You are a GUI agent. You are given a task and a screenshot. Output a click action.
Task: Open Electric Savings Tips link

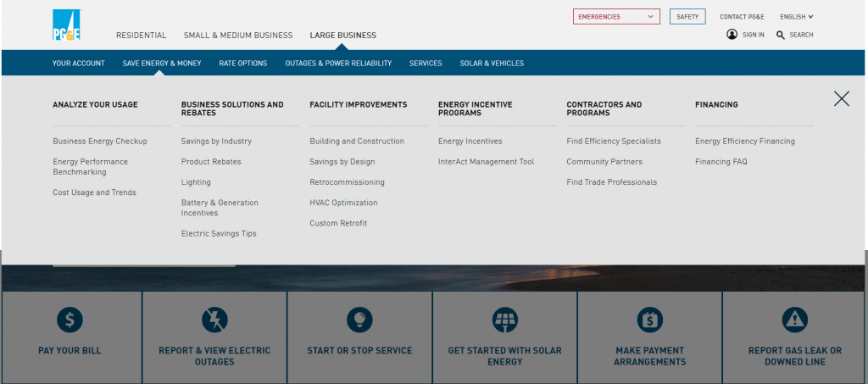[219, 233]
